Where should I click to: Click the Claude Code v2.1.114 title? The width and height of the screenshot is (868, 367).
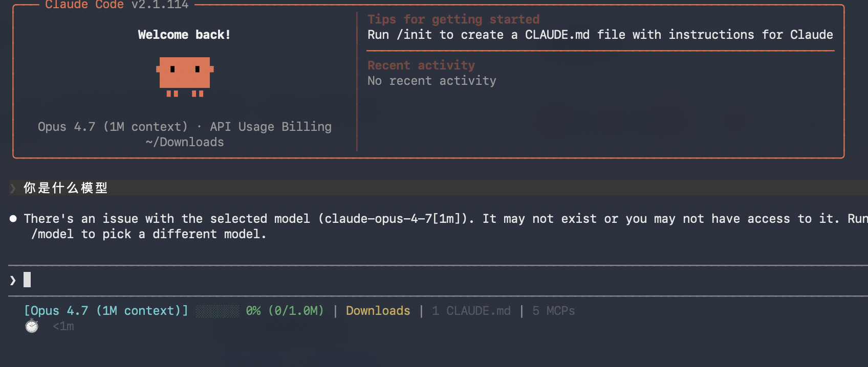coord(117,5)
